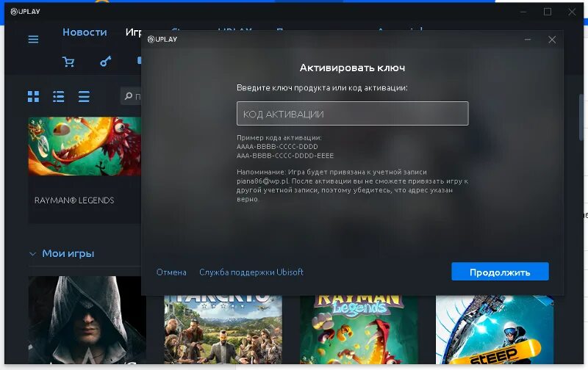The width and height of the screenshot is (588, 370).
Task: Switch to detailed list view icon
Action: pyautogui.click(x=59, y=97)
